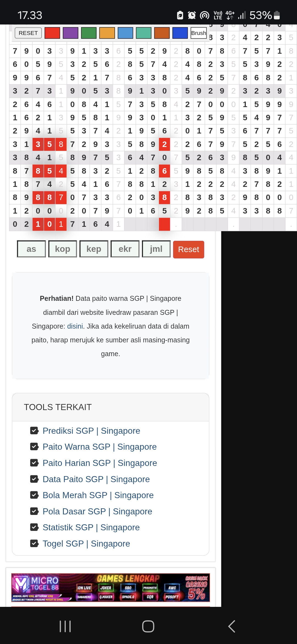The width and height of the screenshot is (297, 644).
Task: Click the bold 'Perhatian!' notice text
Action: [x=57, y=298]
